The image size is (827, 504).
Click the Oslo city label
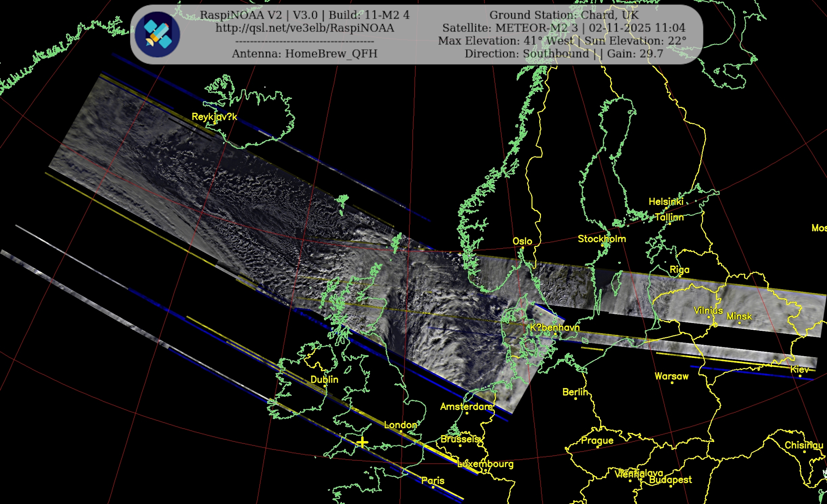522,241
